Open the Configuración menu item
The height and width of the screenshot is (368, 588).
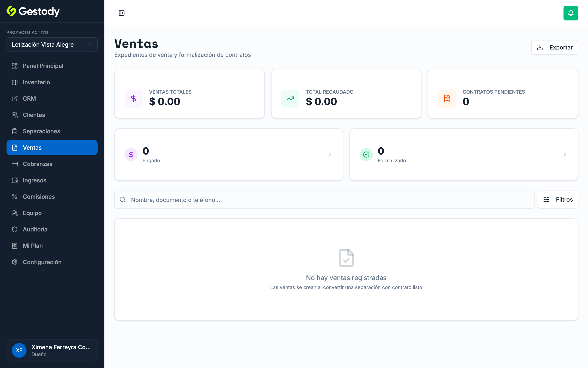(x=52, y=262)
